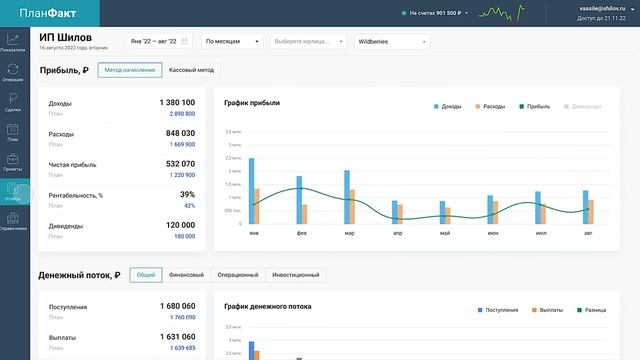Toggle Прибыль series in profit chart legend
The width and height of the screenshot is (640, 360).
pos(534,107)
